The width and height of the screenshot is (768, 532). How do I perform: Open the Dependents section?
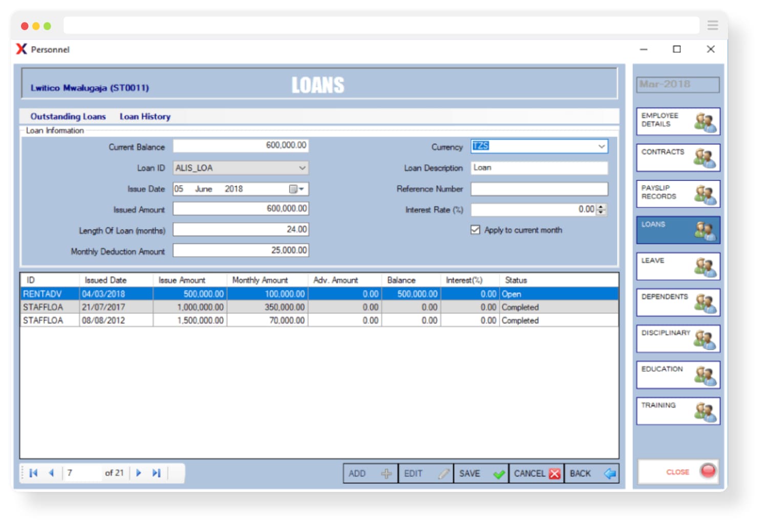pyautogui.click(x=678, y=303)
